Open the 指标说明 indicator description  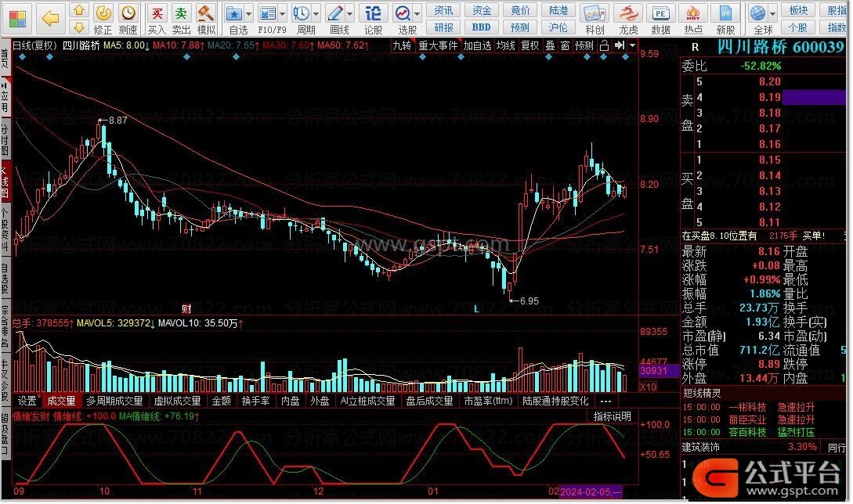(x=613, y=416)
